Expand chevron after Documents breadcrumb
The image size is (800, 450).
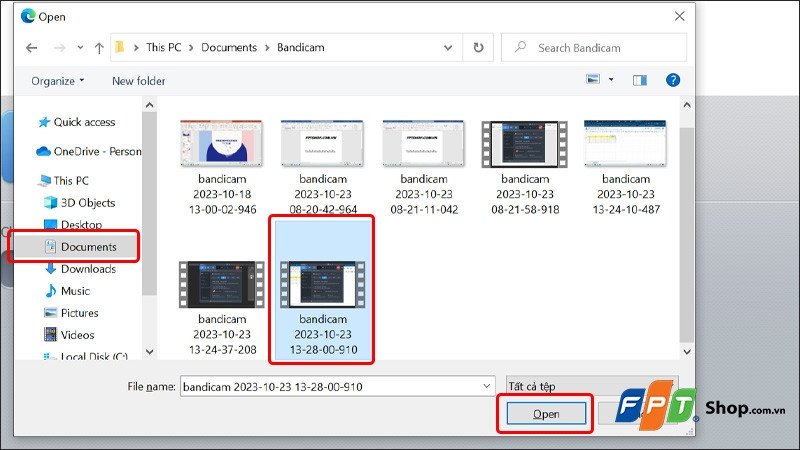(267, 48)
